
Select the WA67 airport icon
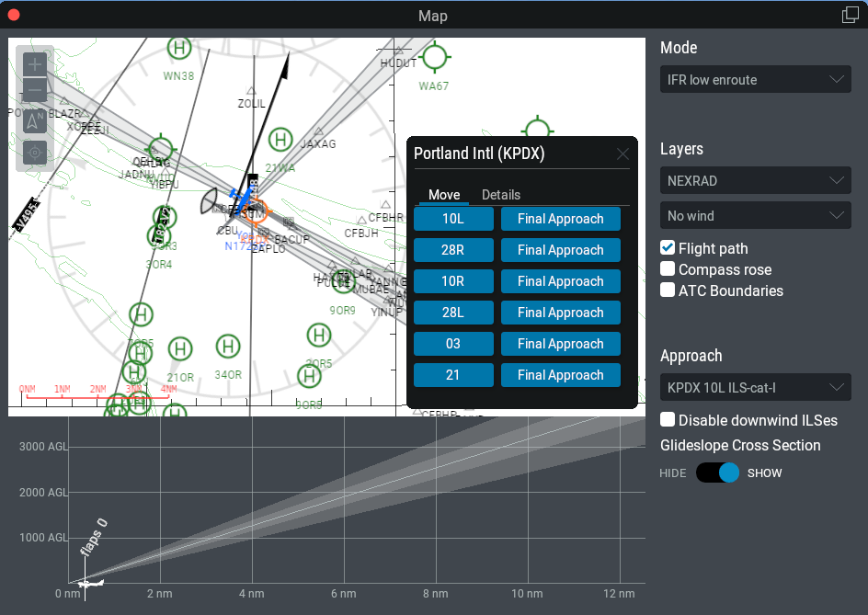435,57
